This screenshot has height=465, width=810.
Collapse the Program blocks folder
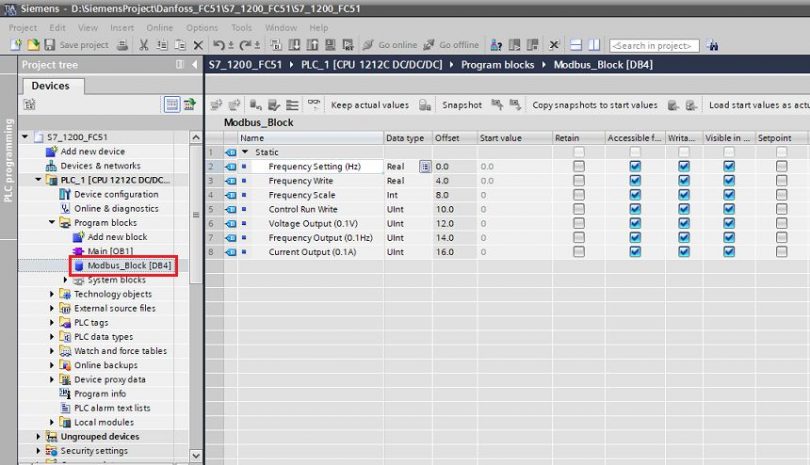(x=52, y=223)
